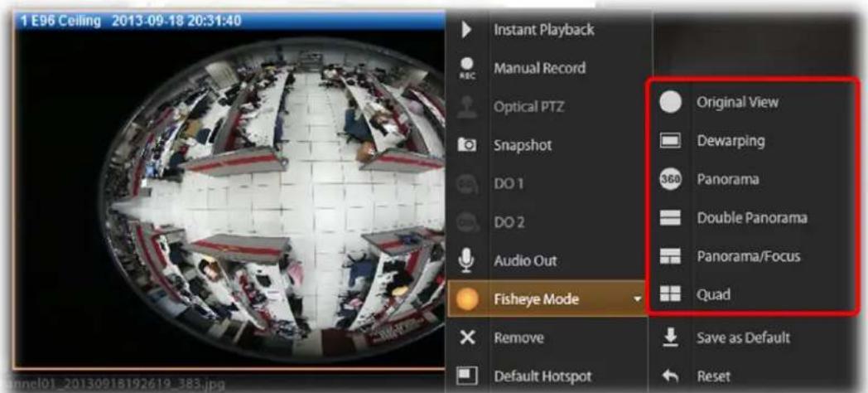This screenshot has height=393, width=868.
Task: Expand the Fisheye Mode dropdown arrow
Action: (x=637, y=300)
